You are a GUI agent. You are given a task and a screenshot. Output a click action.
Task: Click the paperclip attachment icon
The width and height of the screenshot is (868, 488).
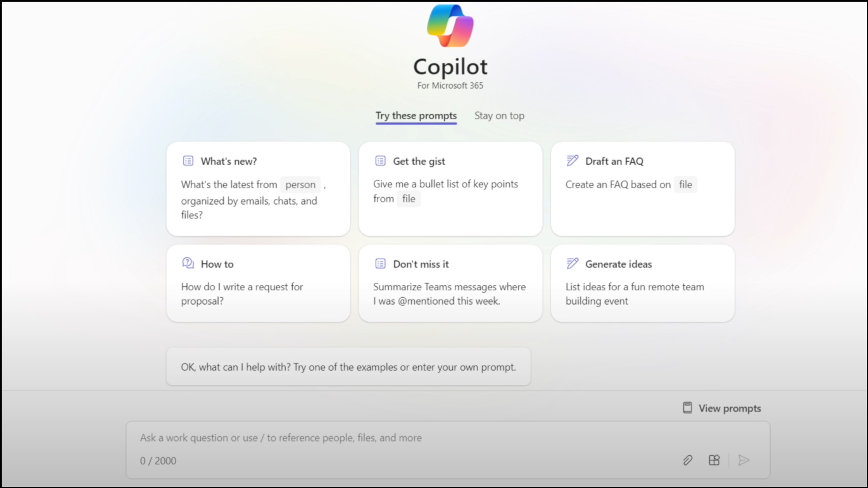tap(688, 460)
